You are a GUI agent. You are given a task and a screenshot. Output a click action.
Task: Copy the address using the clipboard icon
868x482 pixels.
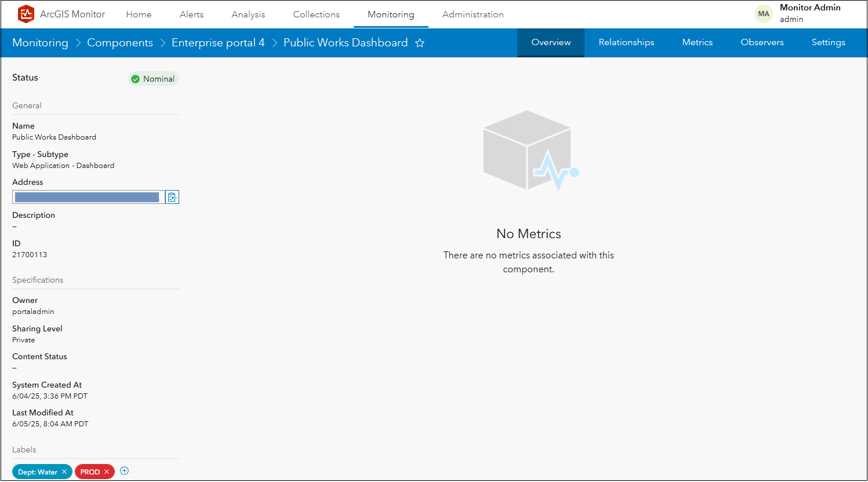coord(172,197)
